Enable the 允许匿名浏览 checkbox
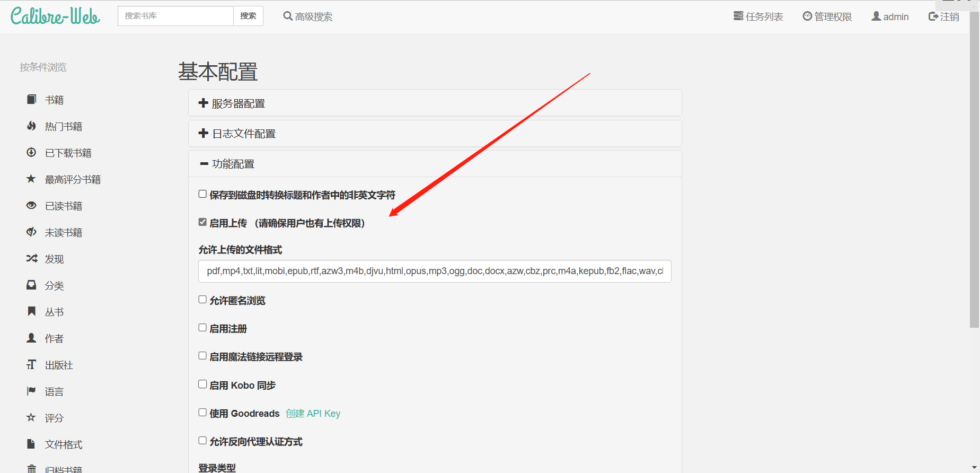The image size is (980, 473). click(x=202, y=300)
